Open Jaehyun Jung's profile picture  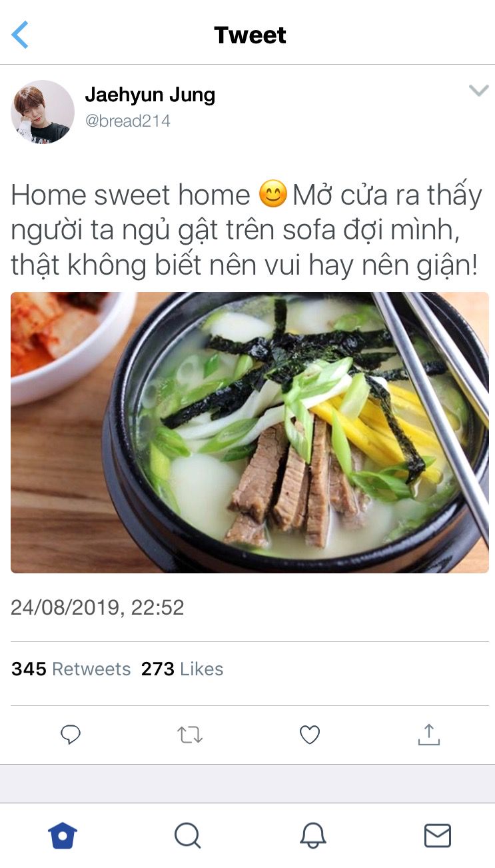pos(43,112)
